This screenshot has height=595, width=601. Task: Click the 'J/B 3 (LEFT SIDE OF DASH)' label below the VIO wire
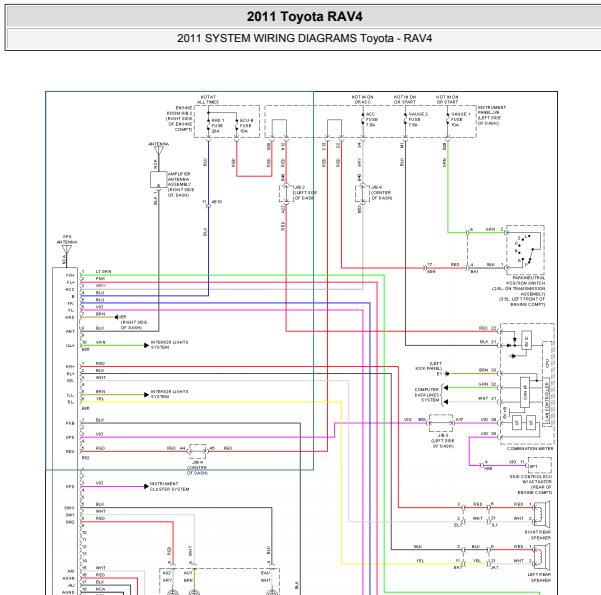tap(443, 441)
